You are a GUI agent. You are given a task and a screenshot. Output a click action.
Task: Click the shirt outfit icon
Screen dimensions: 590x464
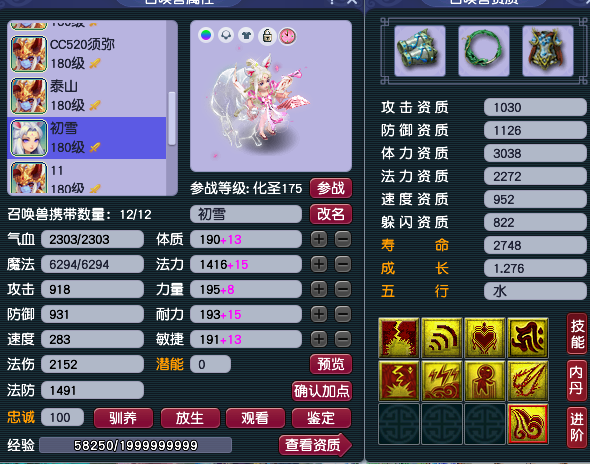246,35
